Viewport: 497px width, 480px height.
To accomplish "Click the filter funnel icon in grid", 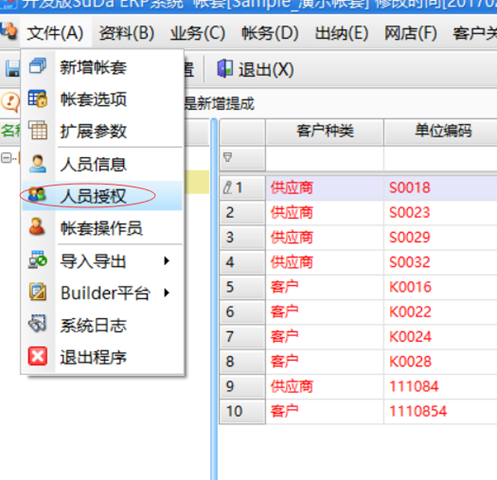I will [x=228, y=157].
